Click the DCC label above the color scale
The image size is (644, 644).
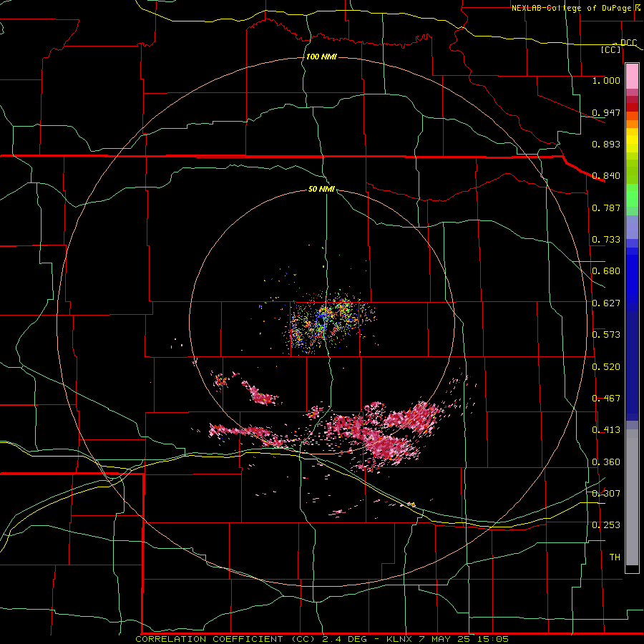pyautogui.click(x=628, y=42)
